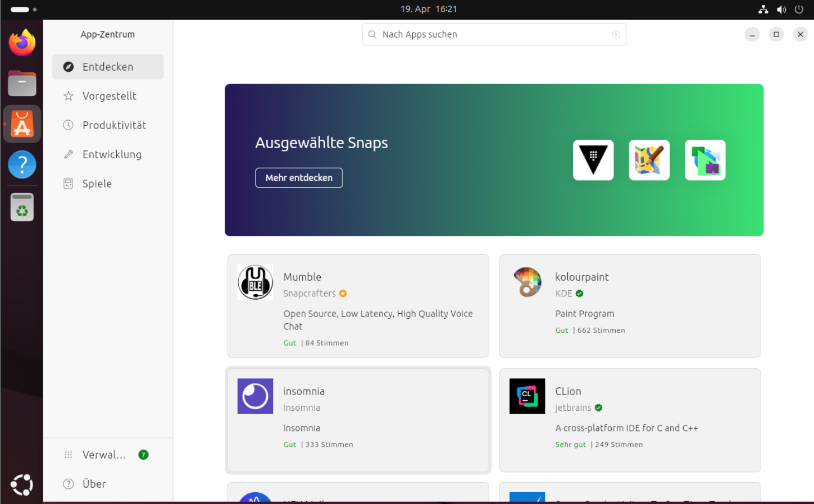The height and width of the screenshot is (504, 814).
Task: Open the Über page
Action: (x=94, y=484)
